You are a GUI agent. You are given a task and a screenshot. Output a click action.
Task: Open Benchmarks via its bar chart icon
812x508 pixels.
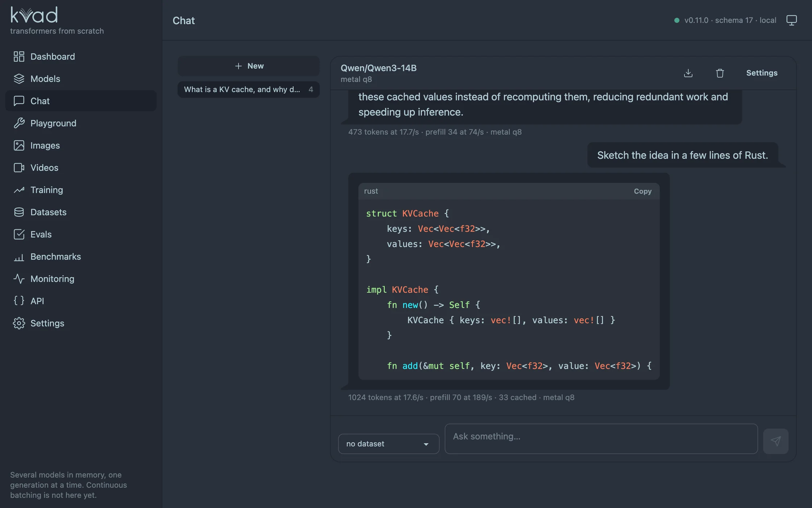(19, 257)
